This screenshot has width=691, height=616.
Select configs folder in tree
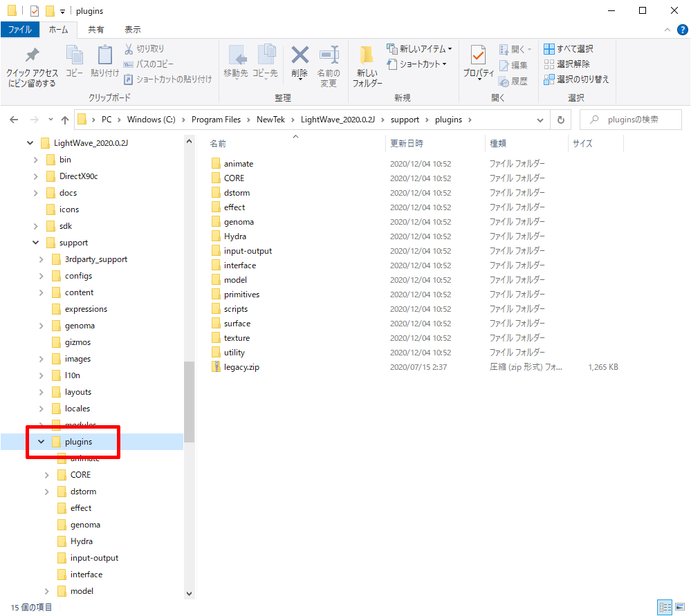78,276
